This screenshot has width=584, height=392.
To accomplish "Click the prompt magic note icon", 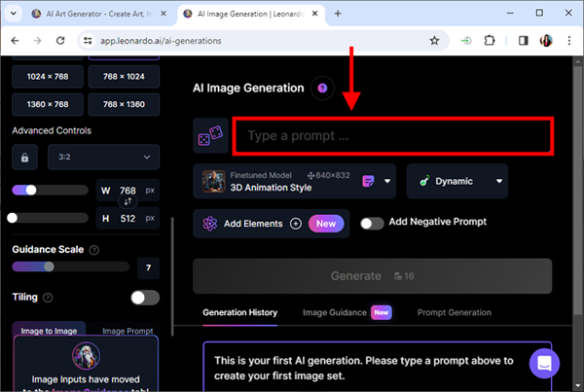I will click(368, 181).
